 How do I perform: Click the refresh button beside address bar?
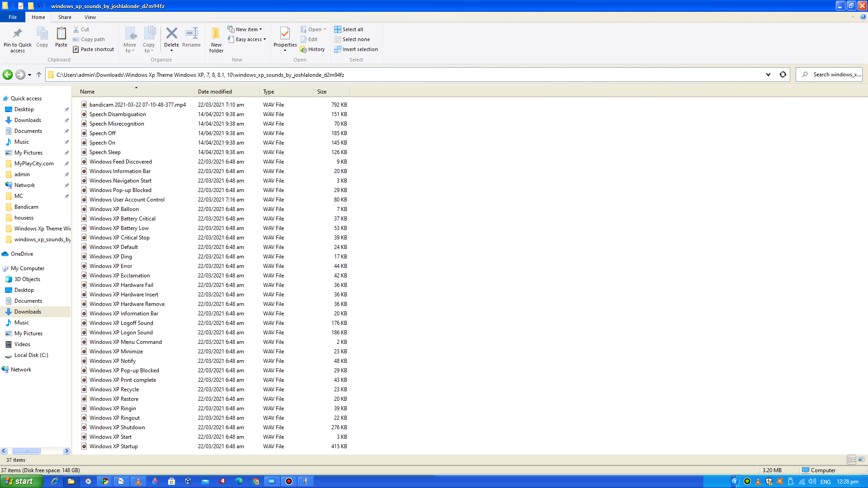(783, 75)
